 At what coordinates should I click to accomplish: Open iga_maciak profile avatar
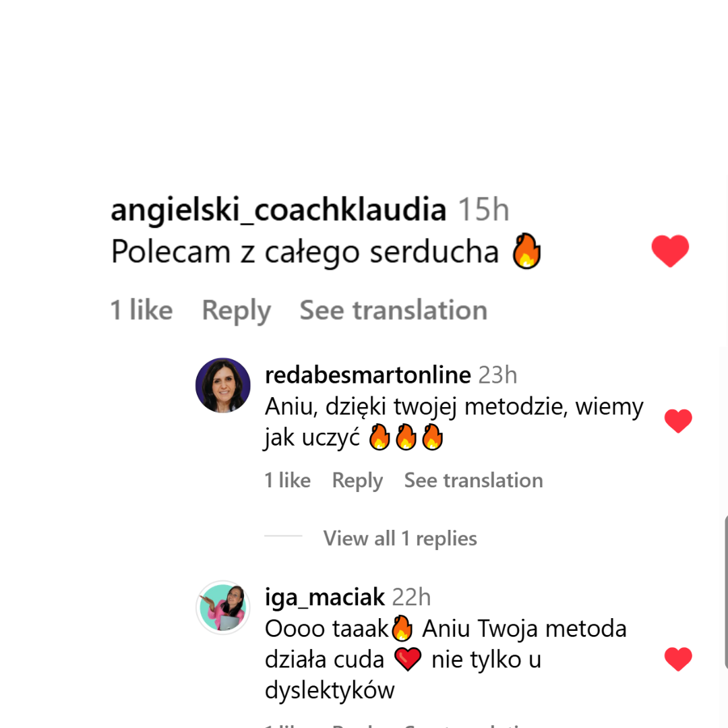point(223,607)
